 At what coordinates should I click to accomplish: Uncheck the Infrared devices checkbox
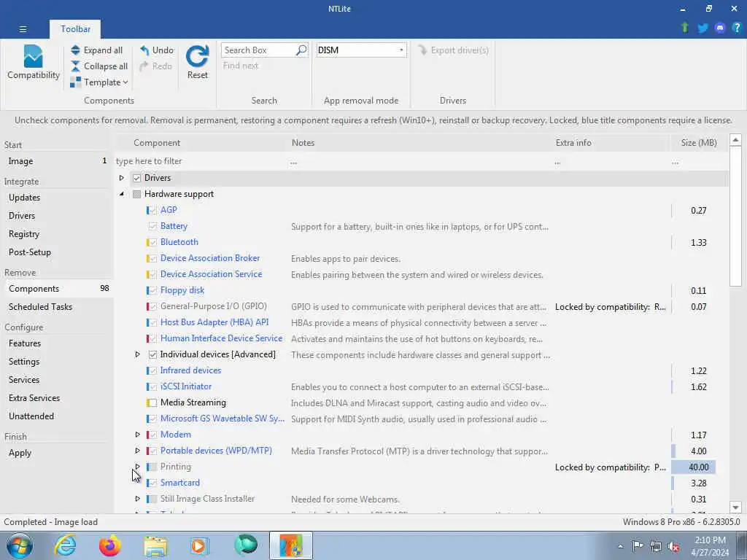[152, 370]
